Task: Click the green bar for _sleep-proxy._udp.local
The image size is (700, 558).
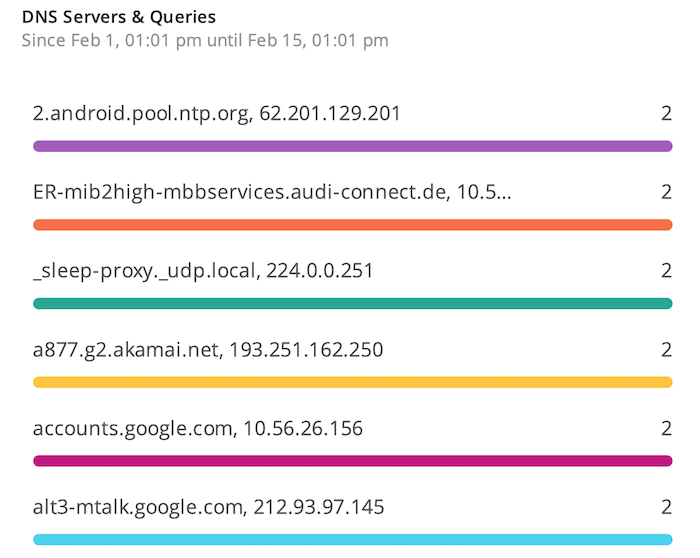Action: point(353,304)
